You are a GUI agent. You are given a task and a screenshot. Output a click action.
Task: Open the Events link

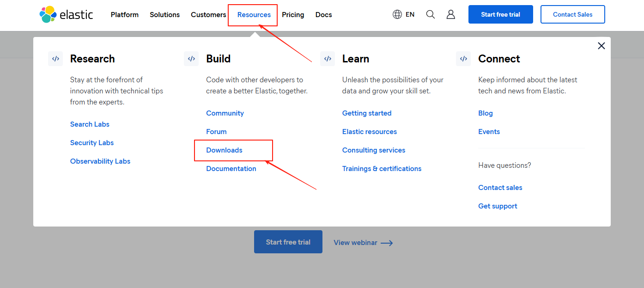pos(489,132)
